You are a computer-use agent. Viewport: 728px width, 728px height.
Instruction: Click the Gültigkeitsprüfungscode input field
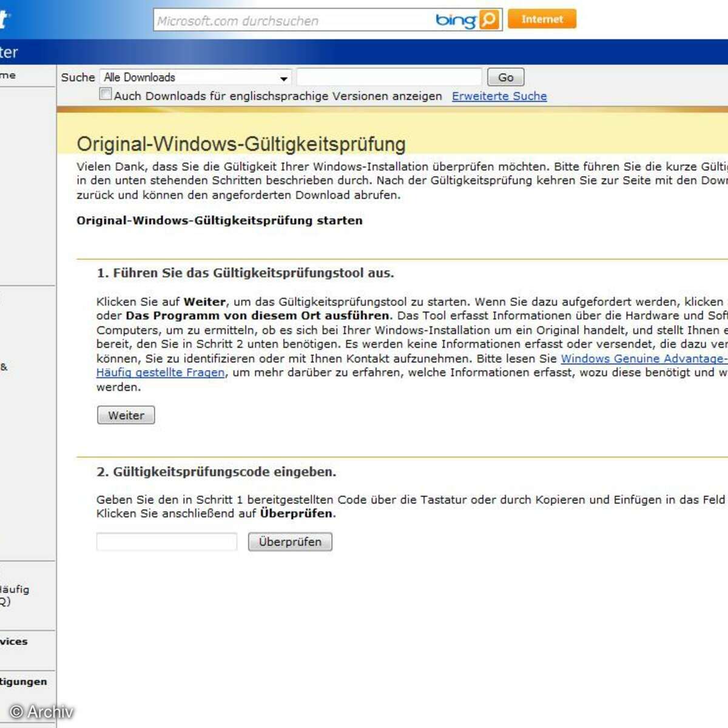click(x=167, y=542)
